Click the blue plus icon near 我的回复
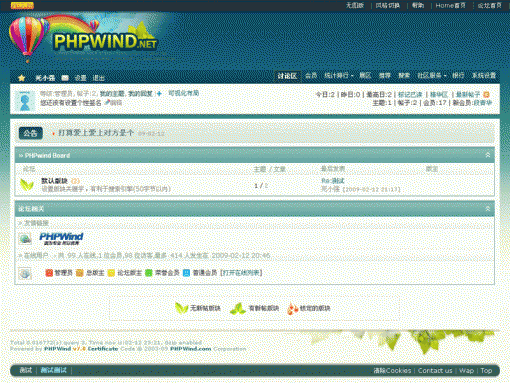This screenshot has height=383, width=510. pyautogui.click(x=159, y=94)
